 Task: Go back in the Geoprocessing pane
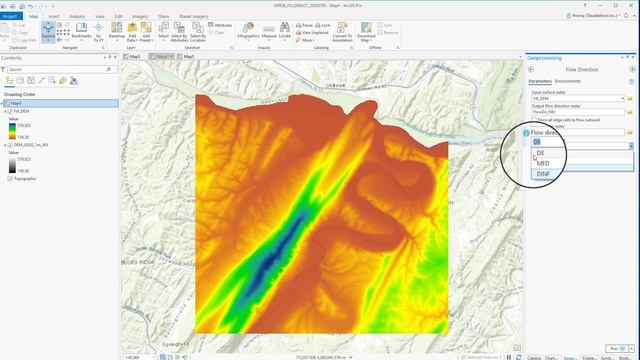click(x=531, y=69)
